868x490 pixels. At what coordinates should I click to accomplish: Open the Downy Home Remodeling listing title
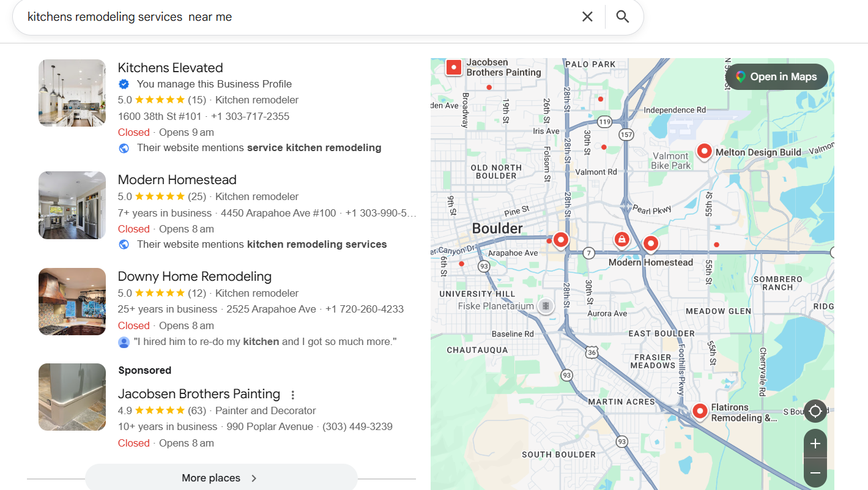pos(195,277)
